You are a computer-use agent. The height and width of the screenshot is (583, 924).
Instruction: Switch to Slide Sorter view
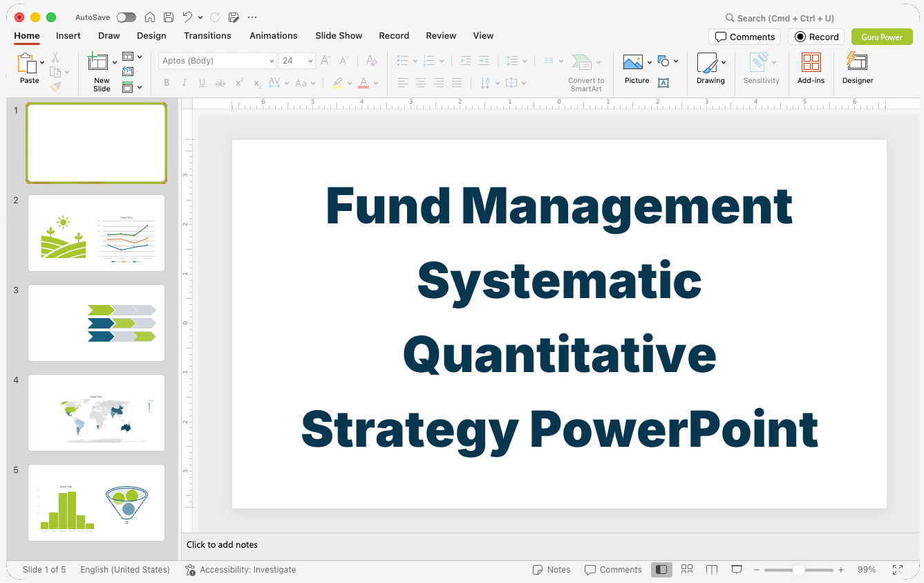(x=687, y=570)
